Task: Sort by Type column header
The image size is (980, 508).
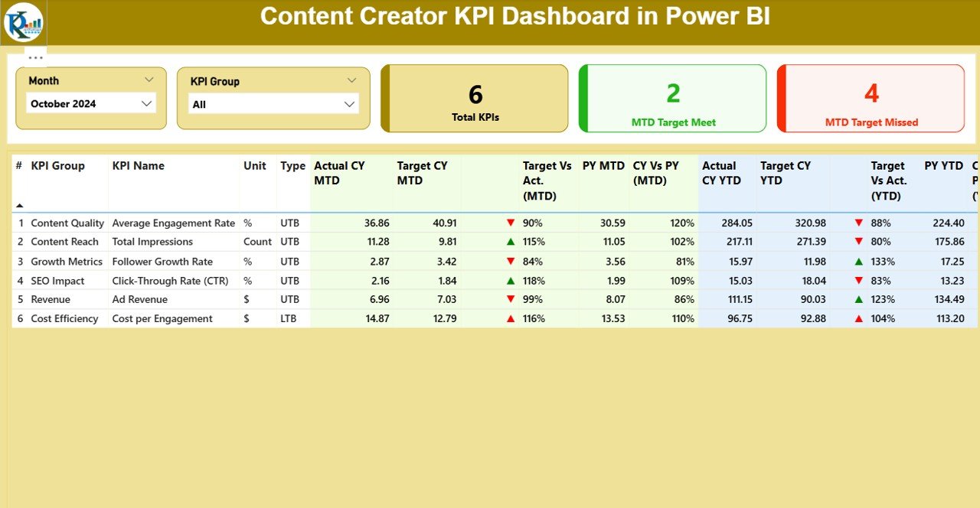Action: pos(292,166)
